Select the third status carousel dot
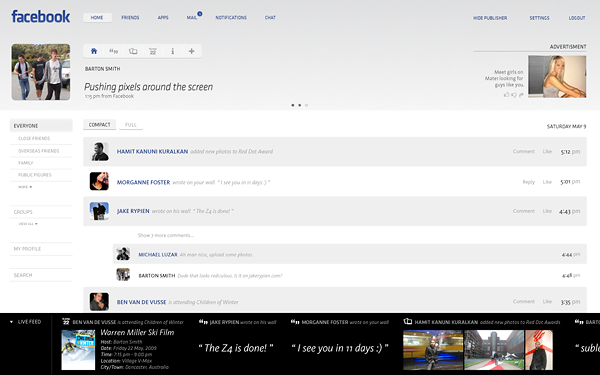 coord(306,105)
